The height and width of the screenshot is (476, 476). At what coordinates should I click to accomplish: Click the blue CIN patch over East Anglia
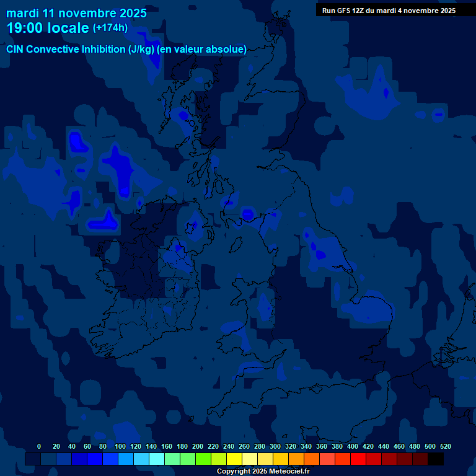tap(369, 308)
